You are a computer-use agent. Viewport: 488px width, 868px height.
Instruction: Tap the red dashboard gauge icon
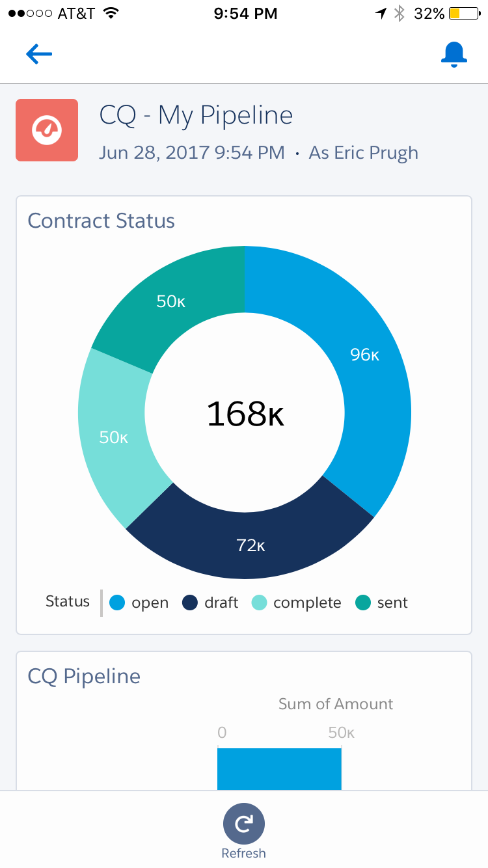47,130
